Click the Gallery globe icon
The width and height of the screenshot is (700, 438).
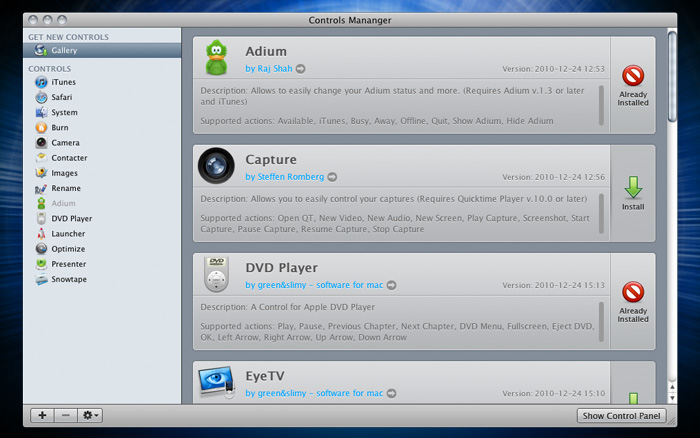pyautogui.click(x=41, y=50)
